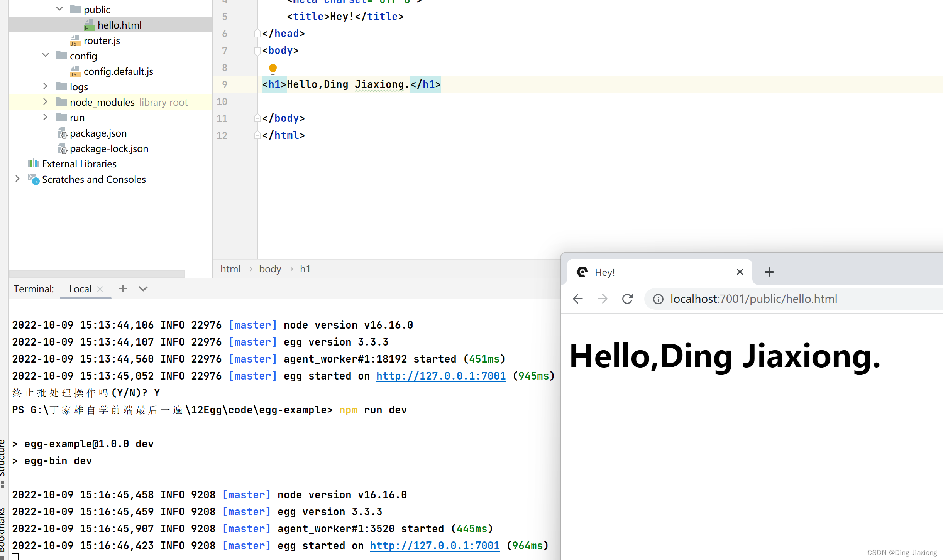Viewport: 943px width, 560px height.
Task: Click line number 10 in gutter
Action: point(222,101)
